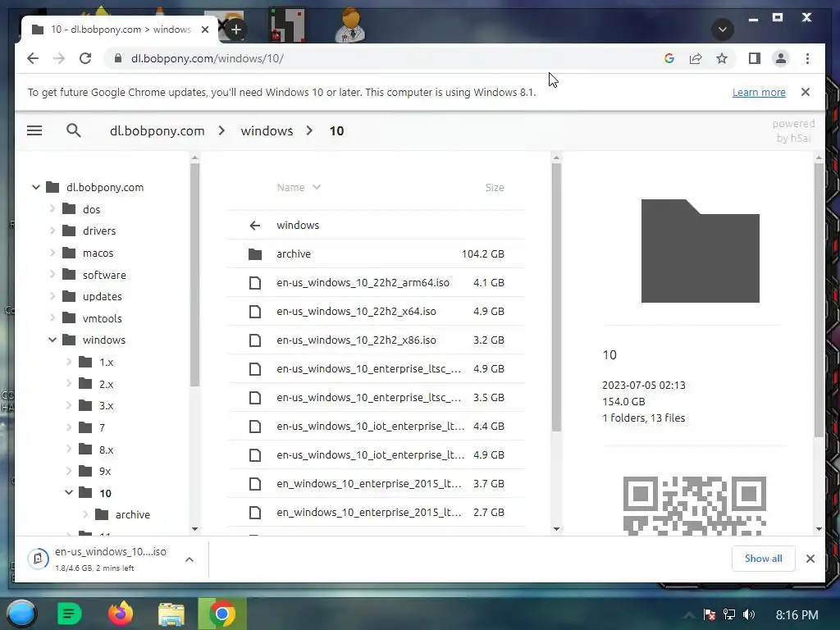Click Show all downloads button
Image resolution: width=840 pixels, height=630 pixels.
point(763,558)
